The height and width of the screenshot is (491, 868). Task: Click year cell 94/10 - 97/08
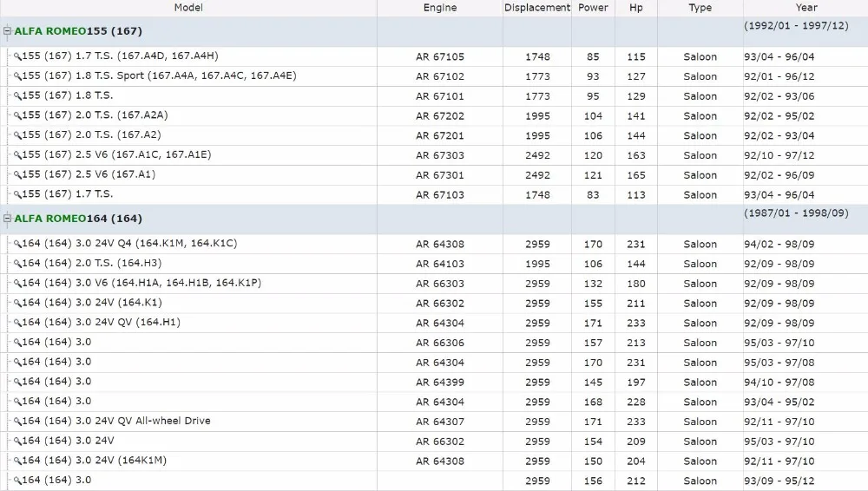click(x=779, y=382)
